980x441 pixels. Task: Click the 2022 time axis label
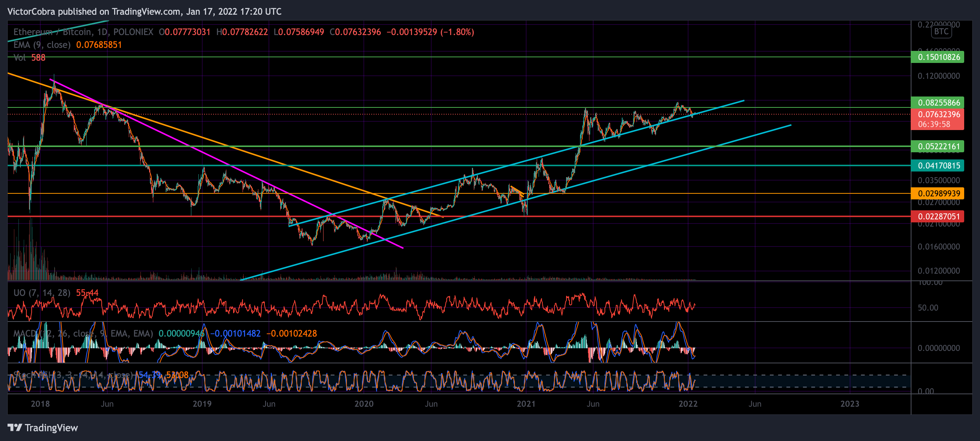click(688, 404)
